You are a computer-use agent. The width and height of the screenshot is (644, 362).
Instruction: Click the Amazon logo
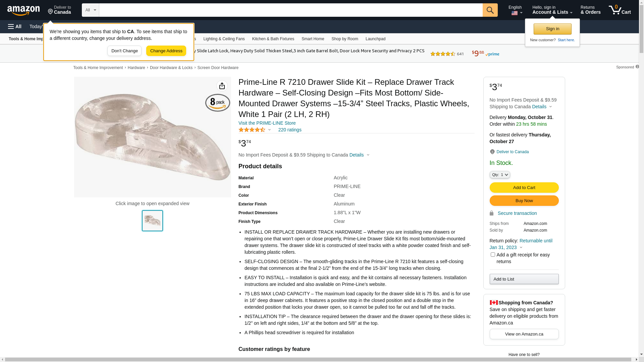pyautogui.click(x=23, y=10)
